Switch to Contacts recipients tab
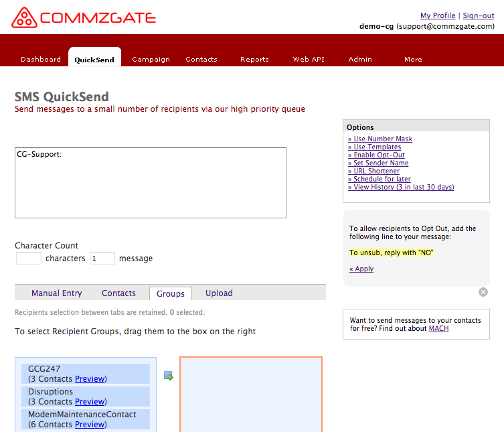Viewport: 504px width, 432px height. tap(118, 293)
